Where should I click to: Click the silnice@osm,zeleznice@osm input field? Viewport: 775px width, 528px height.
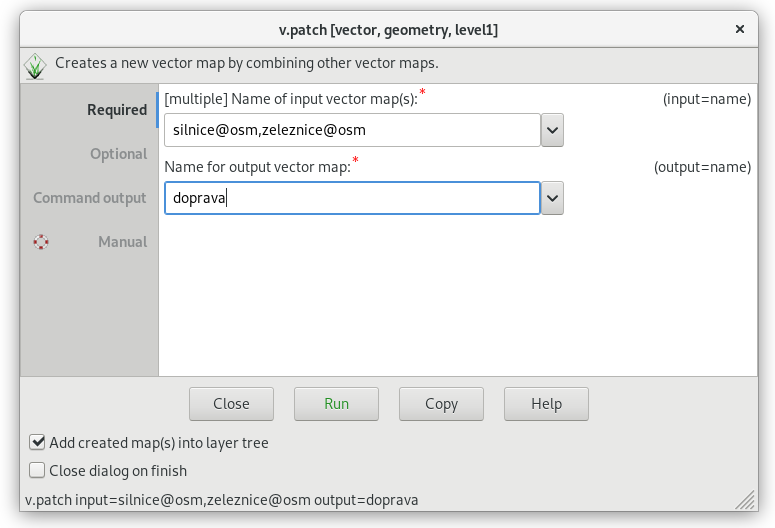(x=352, y=130)
